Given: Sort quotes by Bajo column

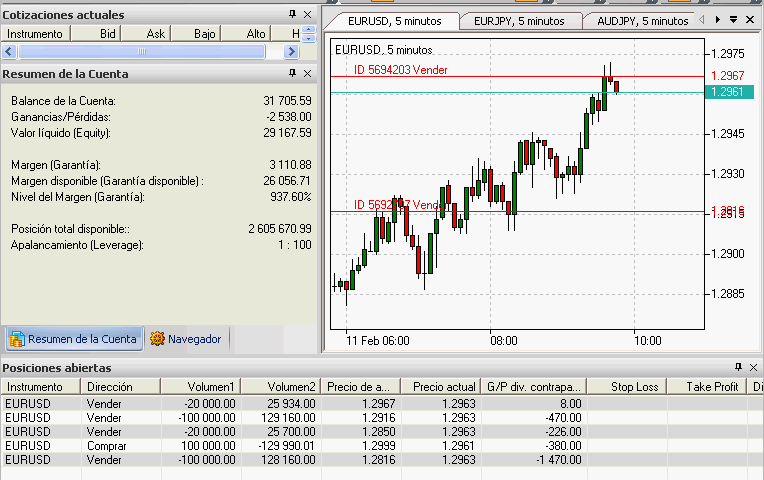Looking at the screenshot, I should [196, 34].
